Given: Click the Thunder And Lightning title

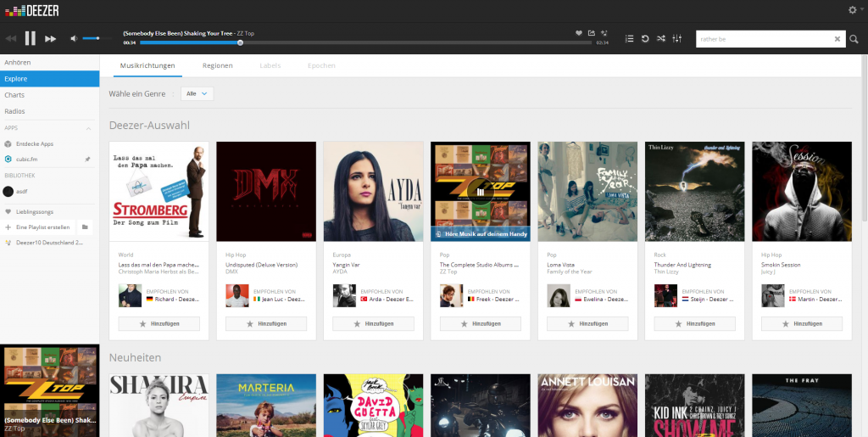Looking at the screenshot, I should pyautogui.click(x=682, y=265).
